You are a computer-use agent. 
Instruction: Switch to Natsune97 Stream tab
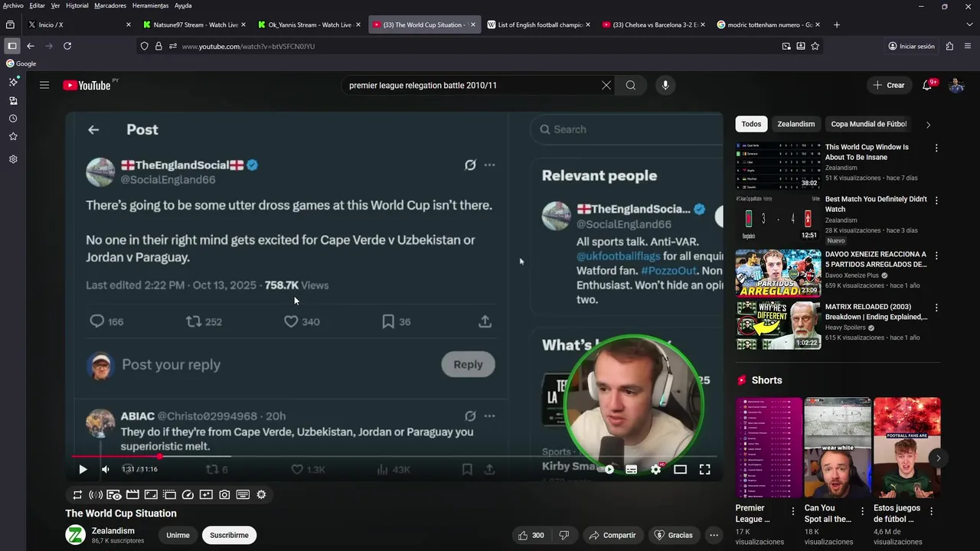pyautogui.click(x=194, y=24)
